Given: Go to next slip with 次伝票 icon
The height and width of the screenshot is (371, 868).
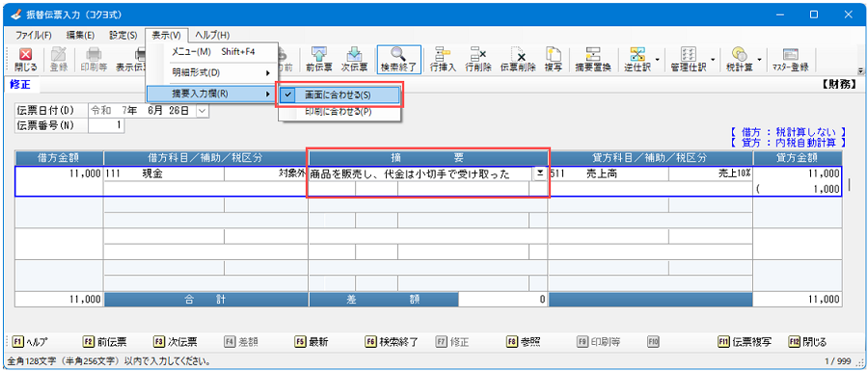Looking at the screenshot, I should [x=354, y=60].
